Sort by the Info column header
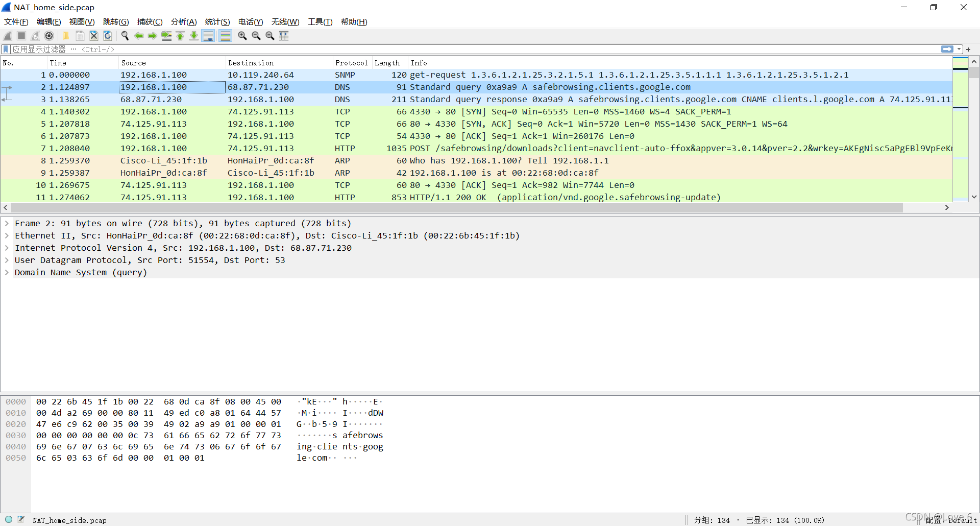 [680, 63]
